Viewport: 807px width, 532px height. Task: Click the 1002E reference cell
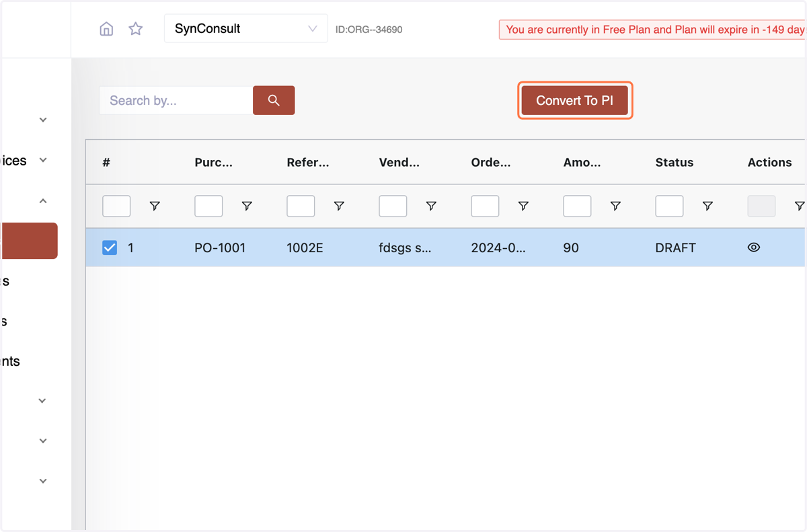[305, 248]
